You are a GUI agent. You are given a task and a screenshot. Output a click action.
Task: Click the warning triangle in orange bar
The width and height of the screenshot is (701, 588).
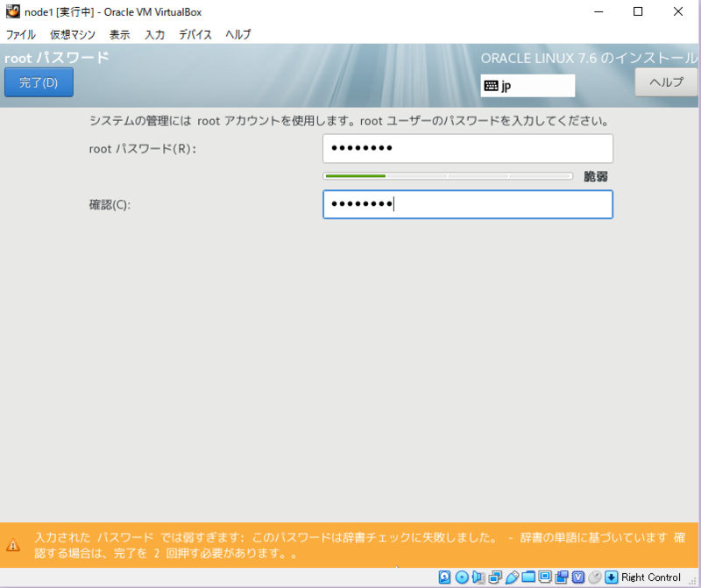click(13, 545)
